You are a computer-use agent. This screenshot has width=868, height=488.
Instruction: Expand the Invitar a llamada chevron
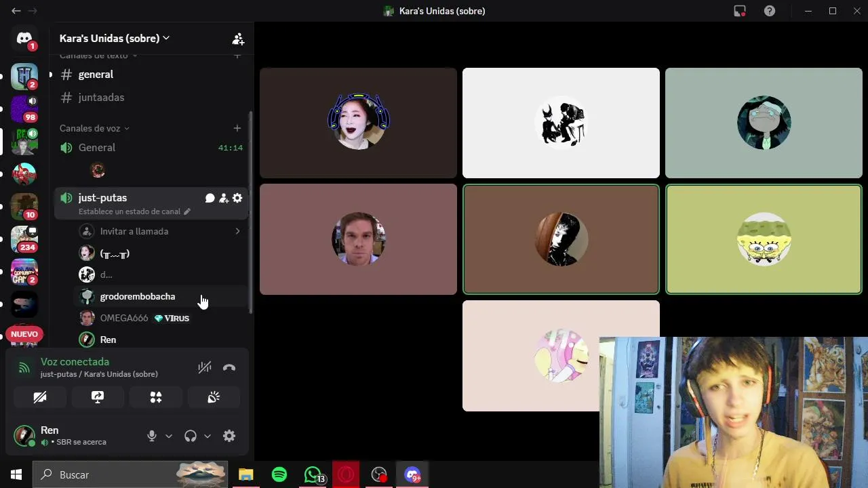tap(237, 232)
